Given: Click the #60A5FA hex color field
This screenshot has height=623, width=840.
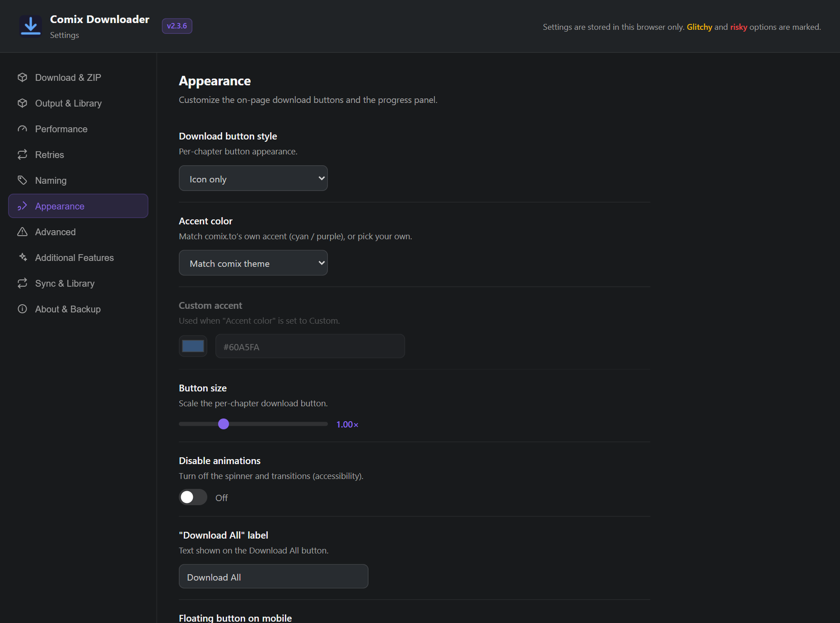Looking at the screenshot, I should [310, 346].
